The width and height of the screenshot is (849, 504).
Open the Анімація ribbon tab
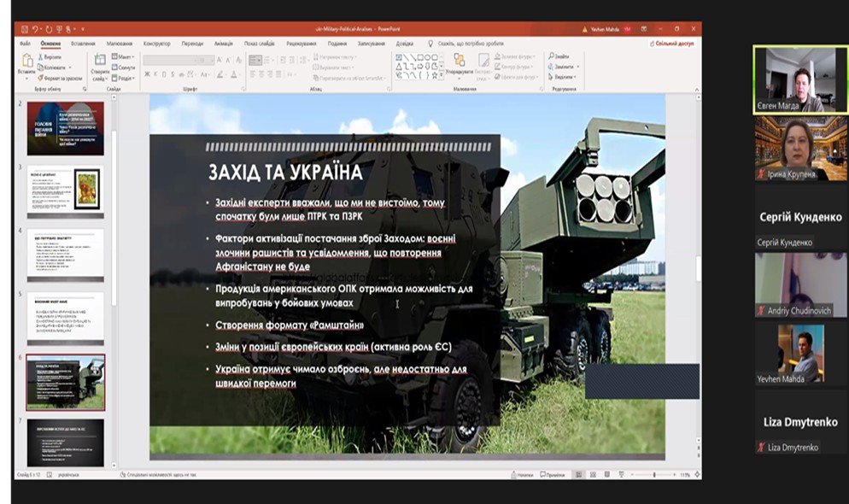[223, 44]
